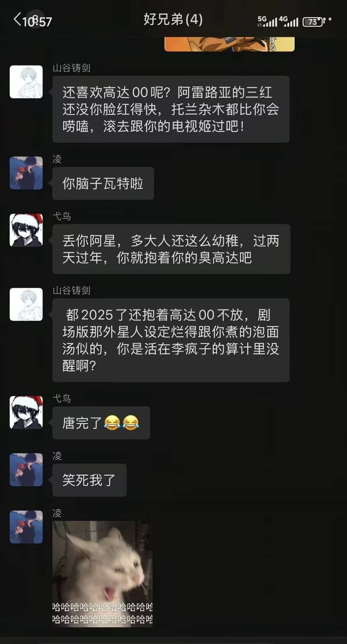Select the 都2025了还抱着高达00不放 message bubble
The width and height of the screenshot is (347, 644).
point(171,340)
